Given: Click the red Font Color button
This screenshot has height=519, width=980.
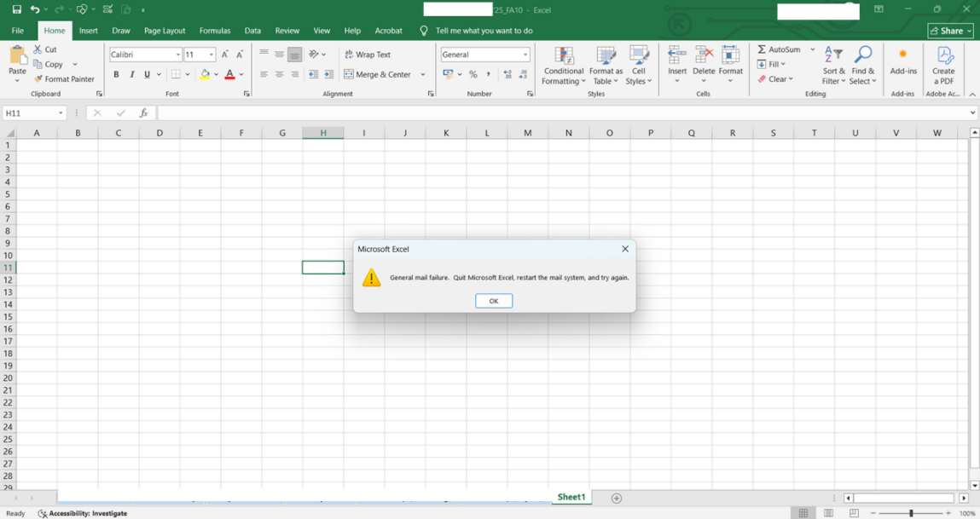Looking at the screenshot, I should 230,74.
